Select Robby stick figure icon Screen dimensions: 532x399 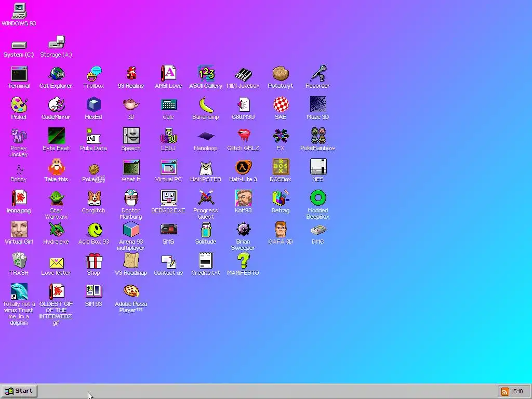[19, 170]
